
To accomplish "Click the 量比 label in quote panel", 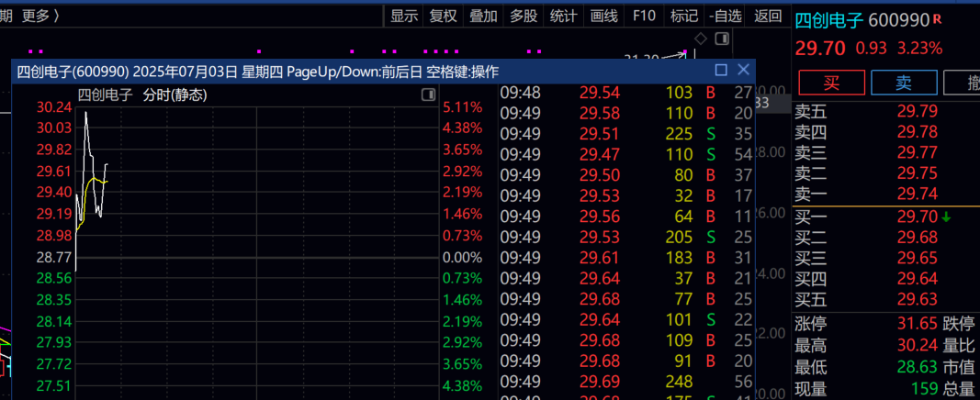I will click(959, 344).
